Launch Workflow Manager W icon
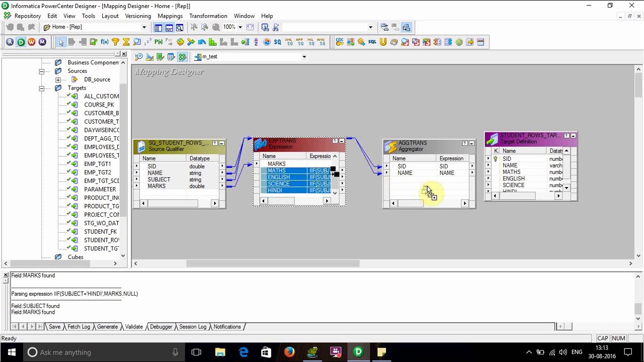Image resolution: width=644 pixels, height=362 pixels. [31, 42]
